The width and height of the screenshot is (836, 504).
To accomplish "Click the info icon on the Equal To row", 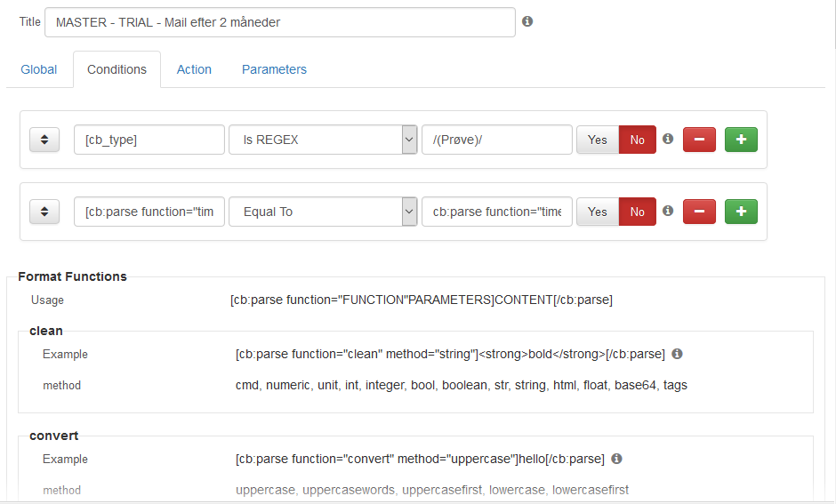I will (x=668, y=211).
